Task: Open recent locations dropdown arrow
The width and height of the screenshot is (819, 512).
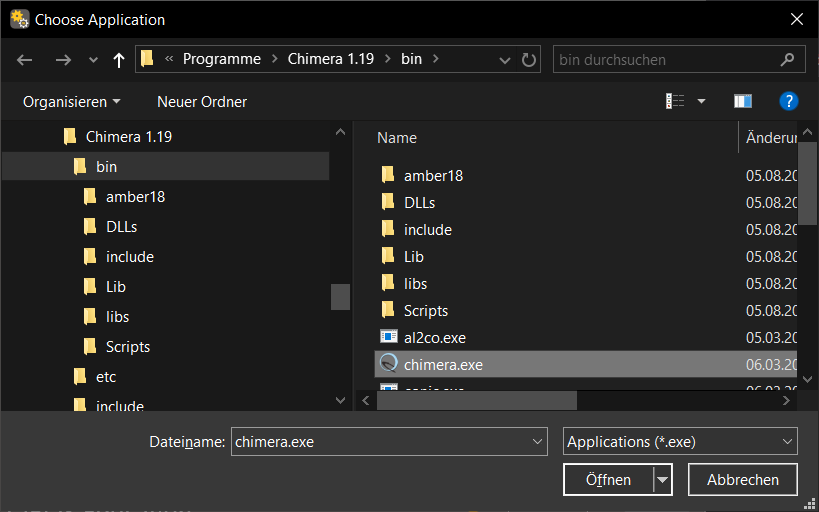Action: pos(93,60)
